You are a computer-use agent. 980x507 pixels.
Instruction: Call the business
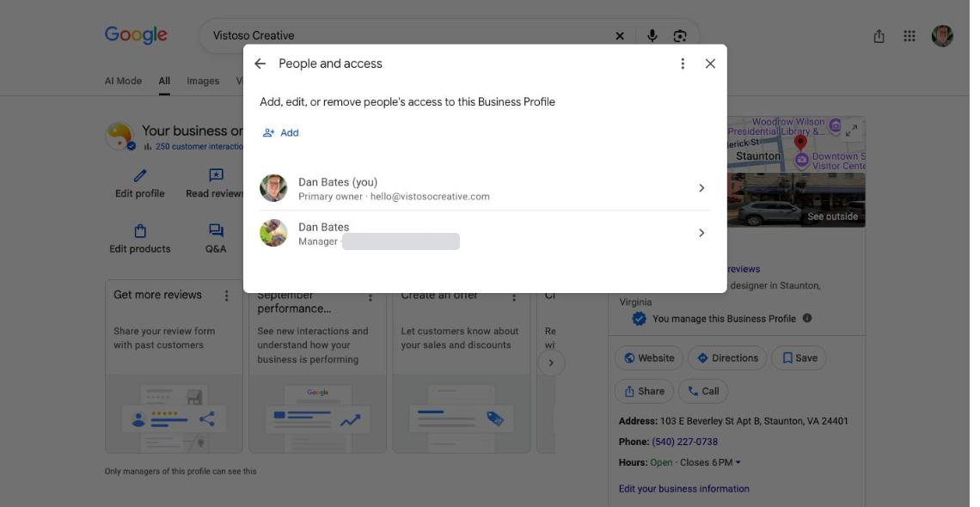point(703,391)
